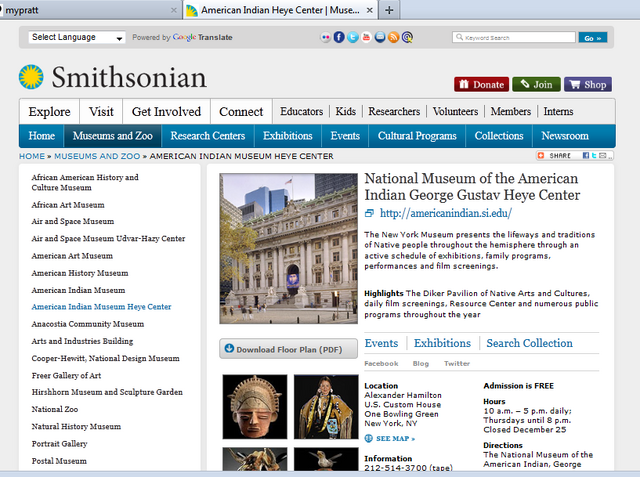Screen dimensions: 640x477
Task: Click the magnifier icon in search box
Action: click(460, 37)
